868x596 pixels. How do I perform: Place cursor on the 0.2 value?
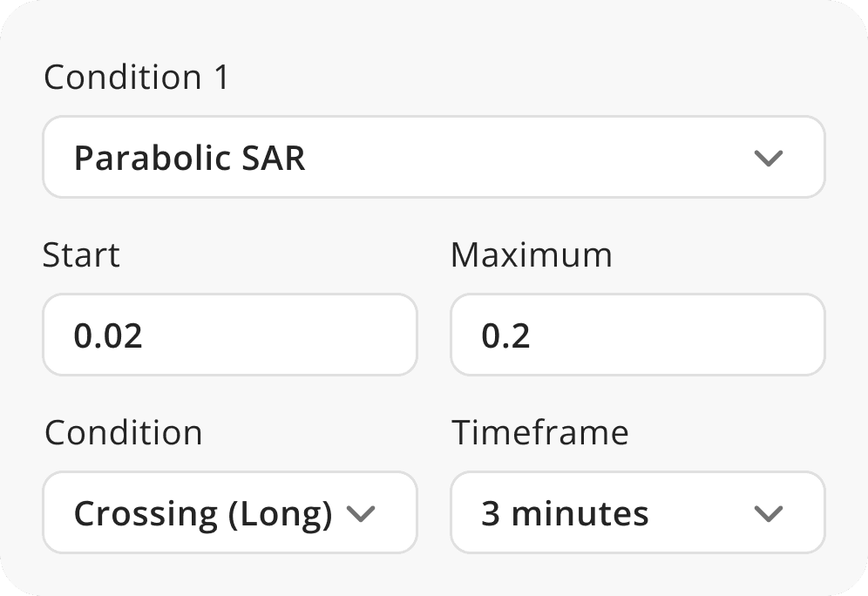(505, 336)
